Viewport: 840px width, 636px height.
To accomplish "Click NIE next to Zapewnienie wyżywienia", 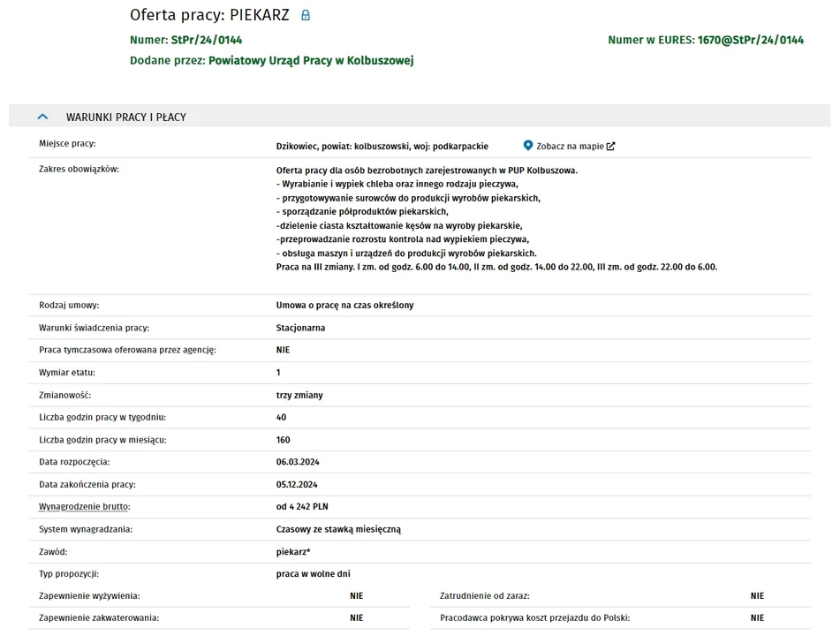I will 357,596.
